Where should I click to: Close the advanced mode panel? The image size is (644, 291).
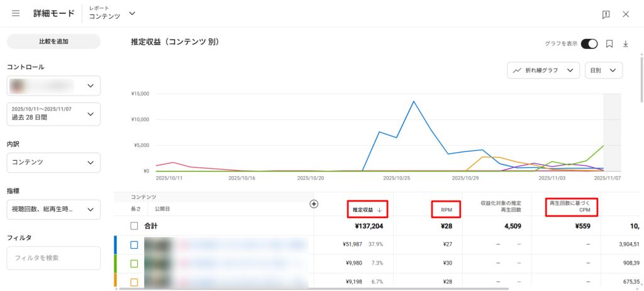pos(626,14)
